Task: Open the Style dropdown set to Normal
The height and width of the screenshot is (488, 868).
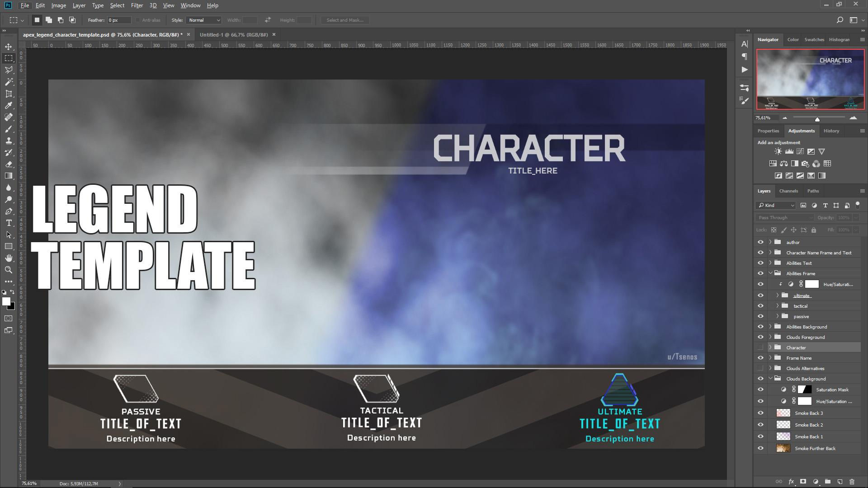Action: coord(203,20)
